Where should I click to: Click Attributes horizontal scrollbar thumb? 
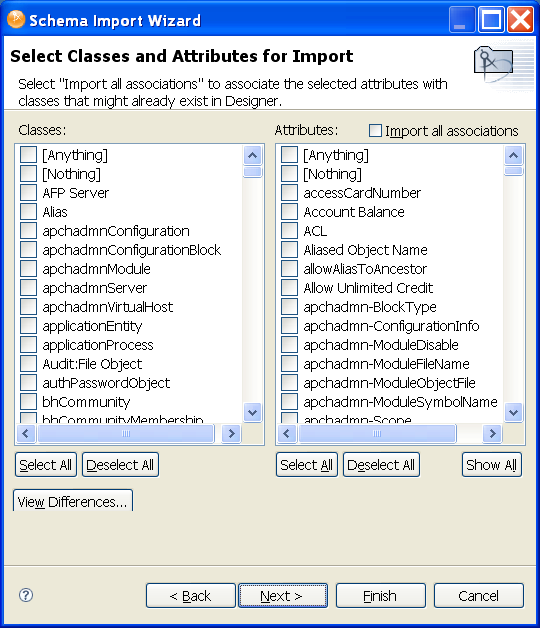coord(377,433)
